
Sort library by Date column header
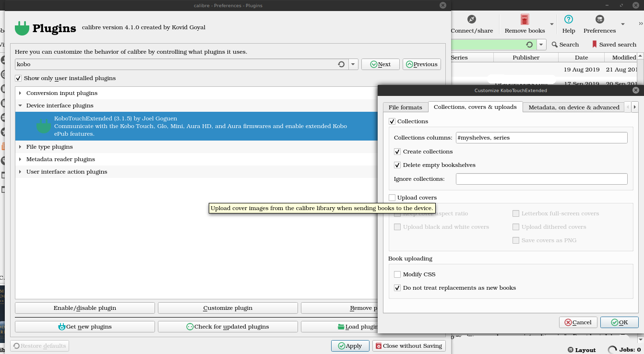tap(581, 58)
